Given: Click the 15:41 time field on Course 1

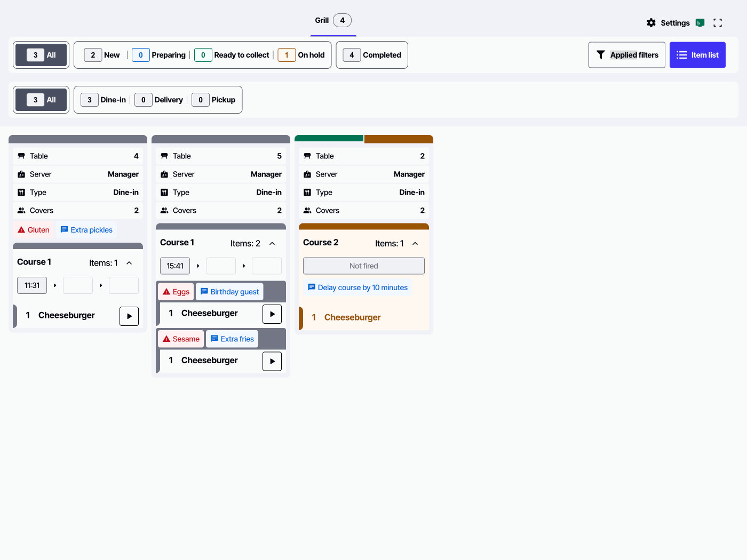Looking at the screenshot, I should [174, 266].
